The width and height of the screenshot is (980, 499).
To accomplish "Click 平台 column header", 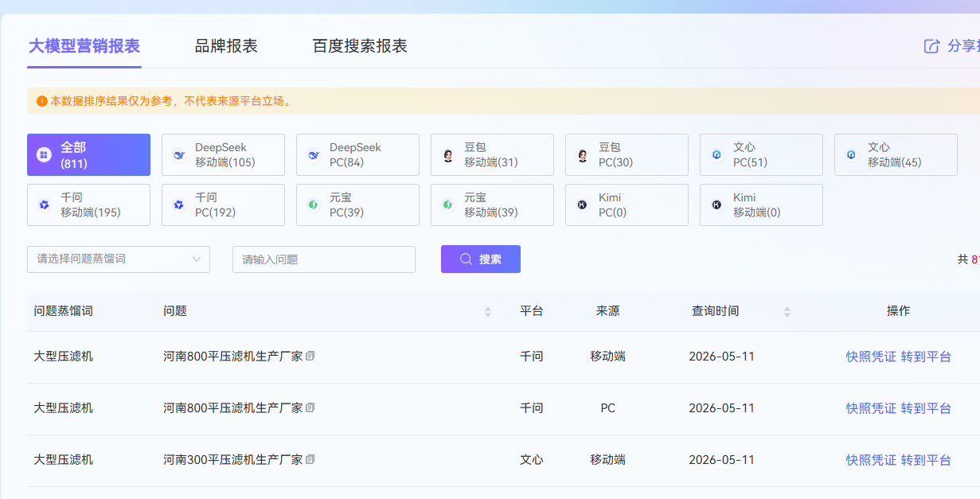I will [x=532, y=311].
